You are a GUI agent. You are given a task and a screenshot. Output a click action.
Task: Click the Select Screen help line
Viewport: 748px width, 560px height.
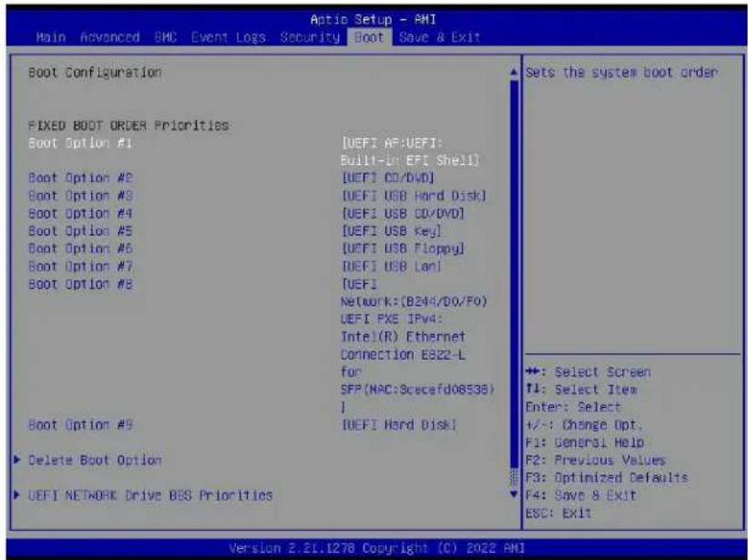588,372
